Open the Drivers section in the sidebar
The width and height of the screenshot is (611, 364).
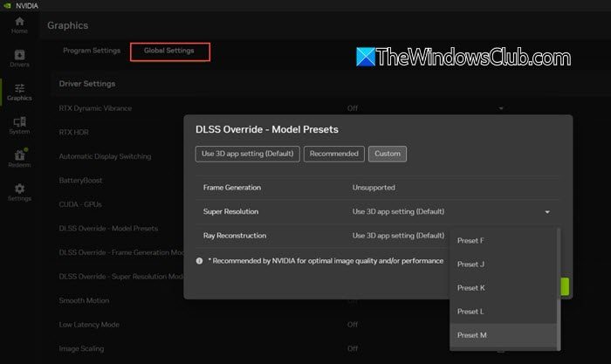pos(19,58)
